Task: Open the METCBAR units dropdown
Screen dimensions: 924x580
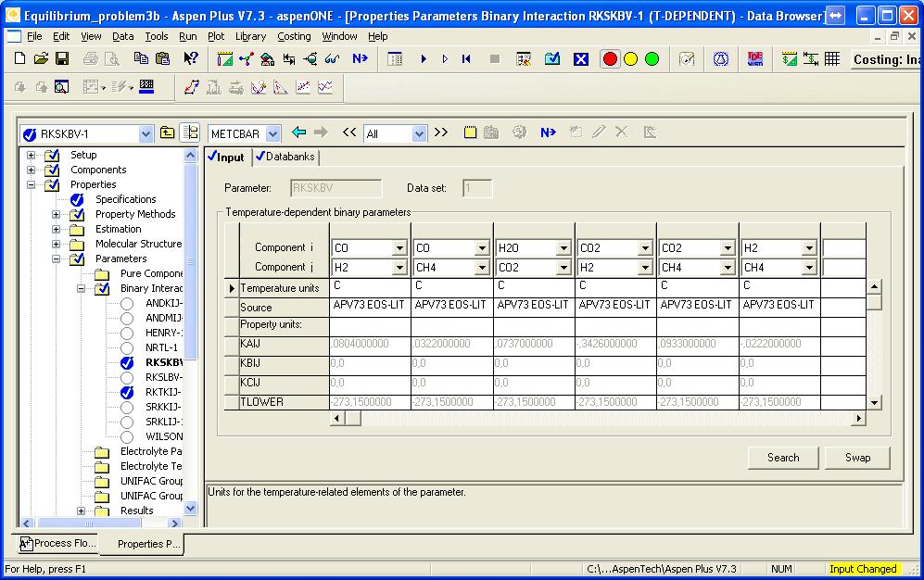Action: click(x=272, y=134)
